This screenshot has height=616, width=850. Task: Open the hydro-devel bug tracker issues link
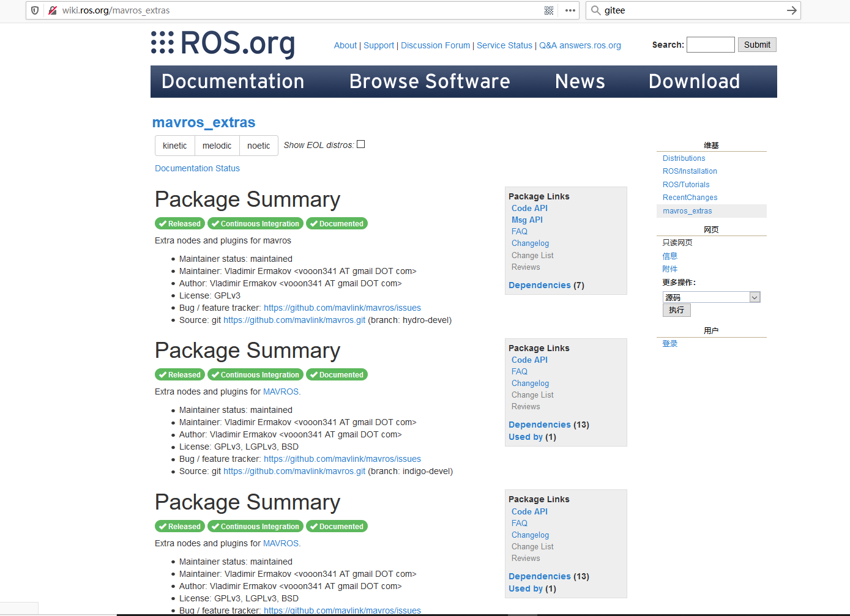click(x=342, y=308)
